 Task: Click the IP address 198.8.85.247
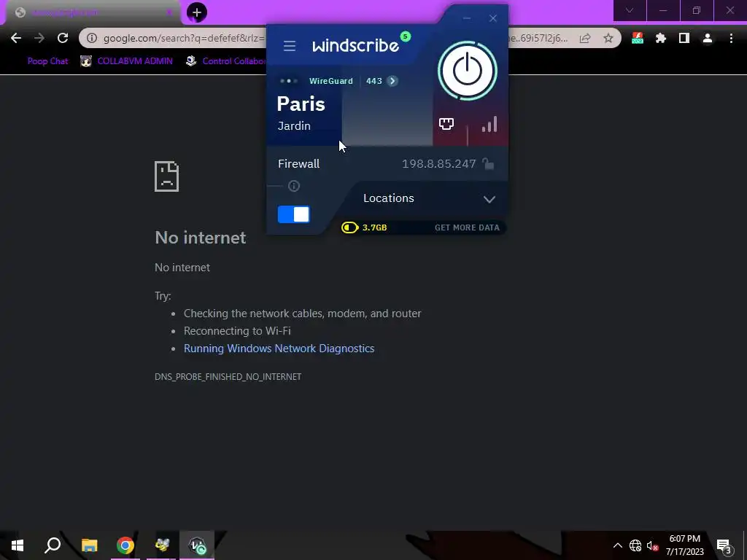[438, 164]
